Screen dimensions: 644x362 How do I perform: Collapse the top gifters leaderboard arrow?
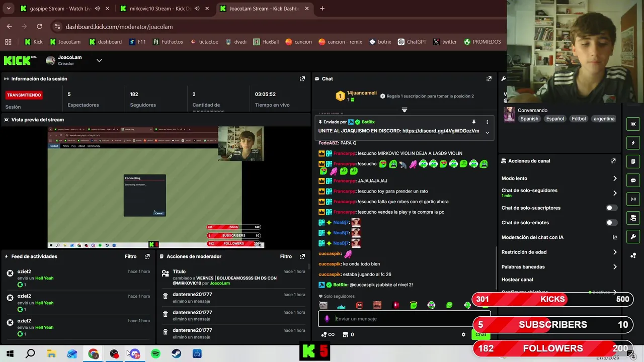405,110
